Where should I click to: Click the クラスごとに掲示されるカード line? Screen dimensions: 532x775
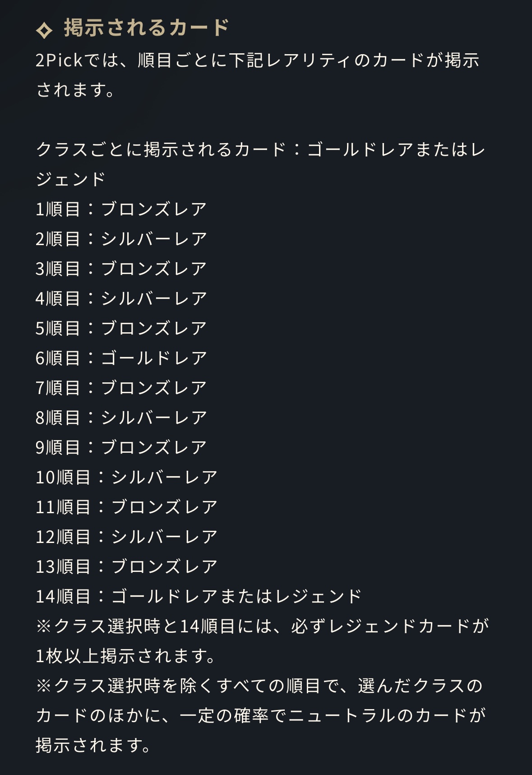[x=260, y=164]
